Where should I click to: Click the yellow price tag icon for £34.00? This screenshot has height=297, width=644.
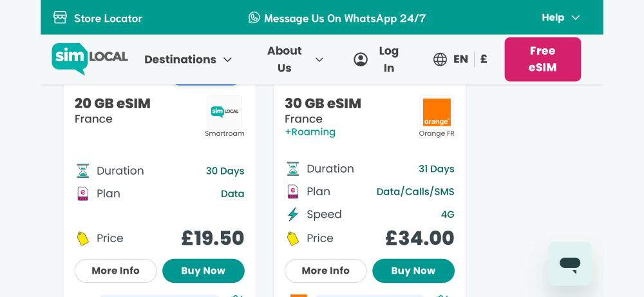[x=293, y=238]
